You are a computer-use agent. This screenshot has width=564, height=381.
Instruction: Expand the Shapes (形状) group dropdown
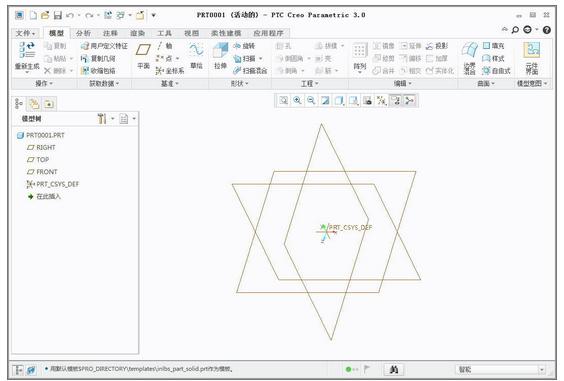point(240,83)
